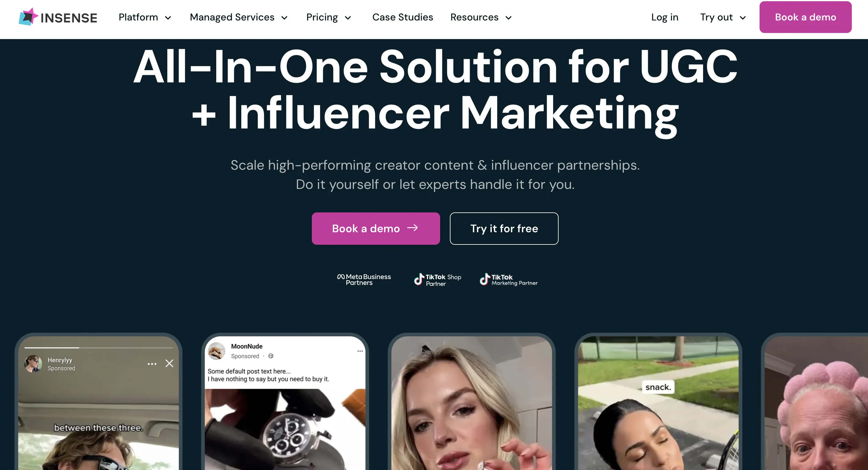Open the Pricing dropdown
868x470 pixels.
point(329,17)
